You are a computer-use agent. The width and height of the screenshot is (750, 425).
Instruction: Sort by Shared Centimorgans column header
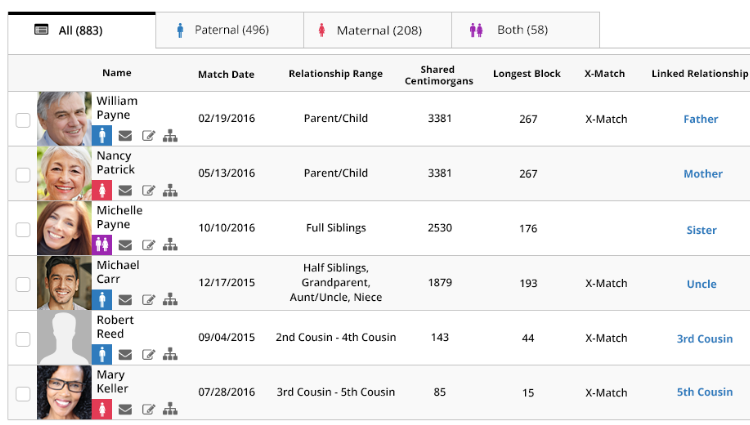click(439, 75)
